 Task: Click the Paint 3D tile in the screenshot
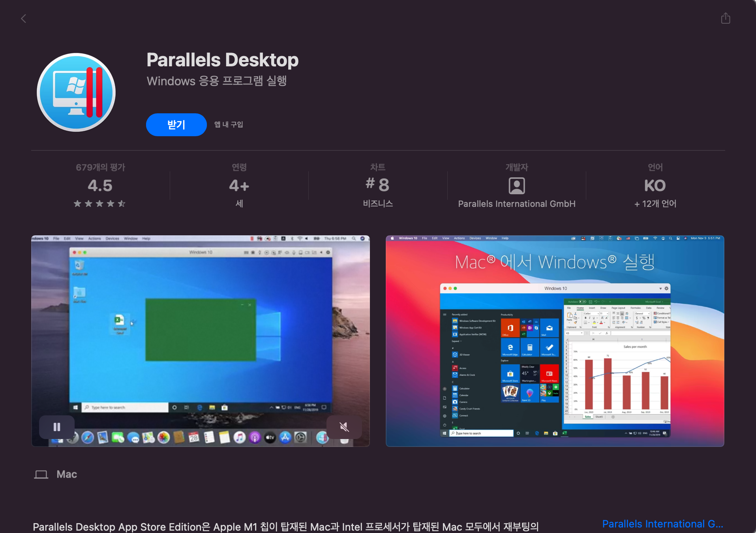click(529, 393)
